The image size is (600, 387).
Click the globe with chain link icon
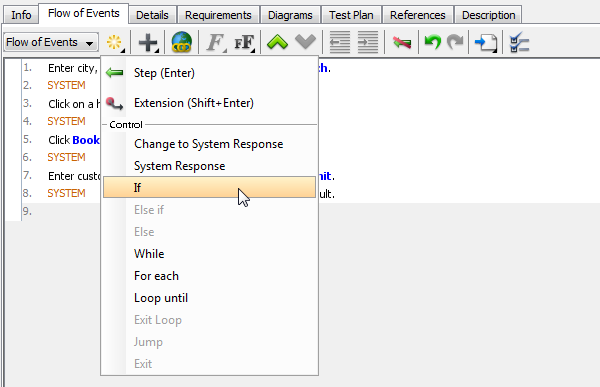(x=182, y=42)
